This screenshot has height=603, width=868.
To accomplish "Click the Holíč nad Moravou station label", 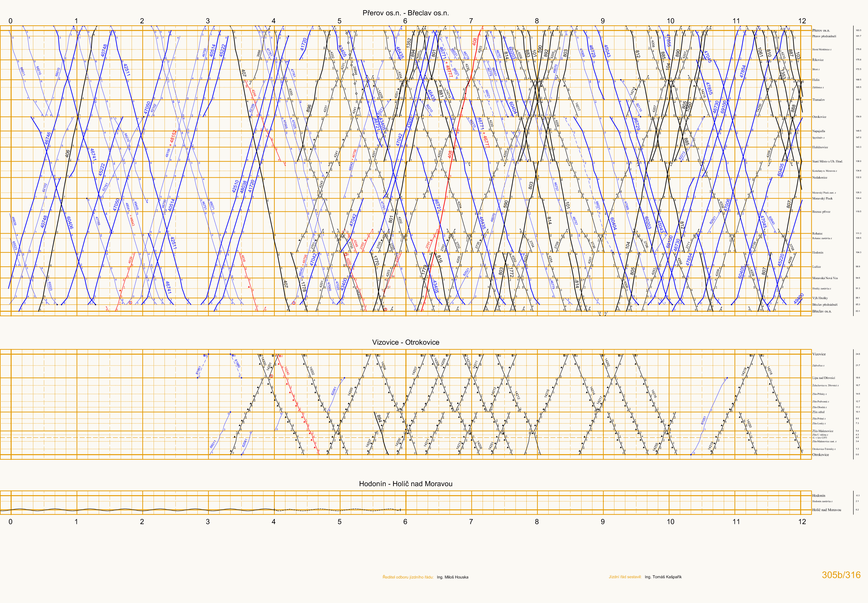I will [x=827, y=510].
